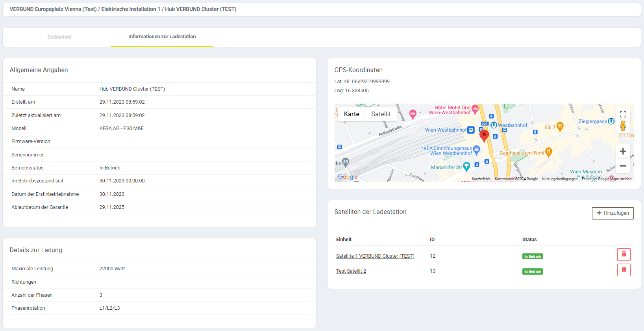The width and height of the screenshot is (644, 331).
Task: Delete Satellite 1 VERBUND Cluster row
Action: pyautogui.click(x=624, y=255)
